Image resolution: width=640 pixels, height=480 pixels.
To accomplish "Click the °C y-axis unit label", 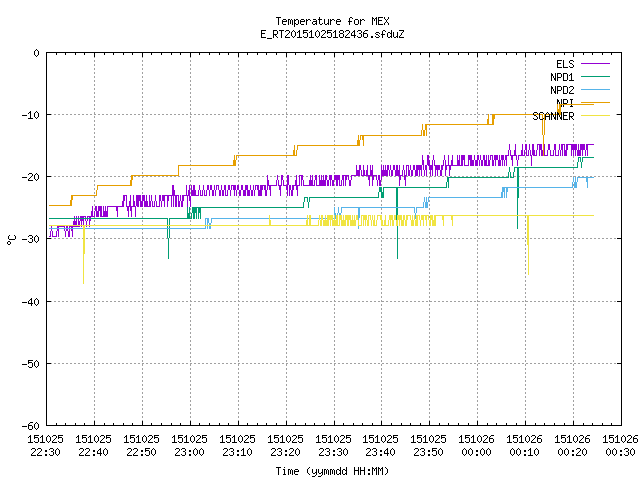I will [x=11, y=240].
